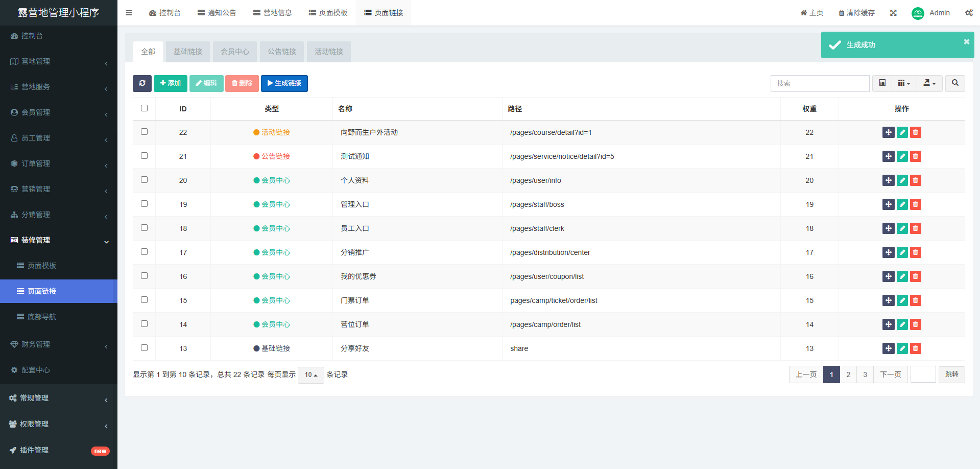Expand 会员管理 sidebar menu
The height and width of the screenshot is (469, 980).
coord(59,112)
